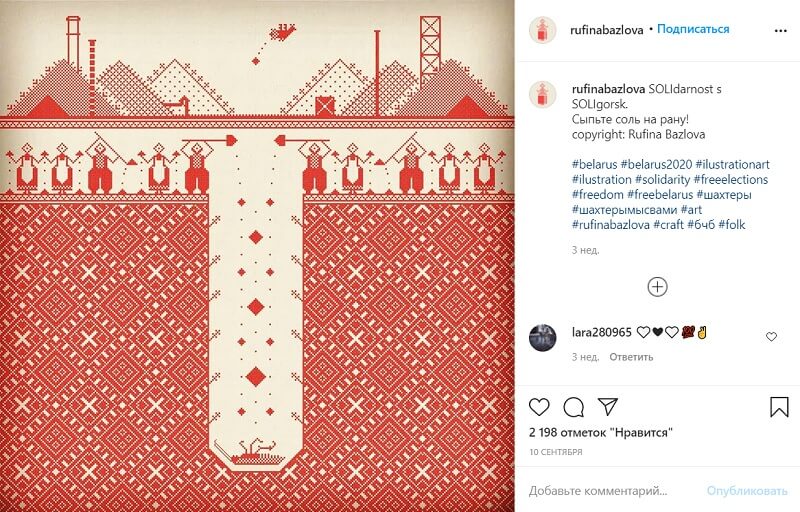
Task: Save post with bookmark icon
Action: click(x=779, y=407)
